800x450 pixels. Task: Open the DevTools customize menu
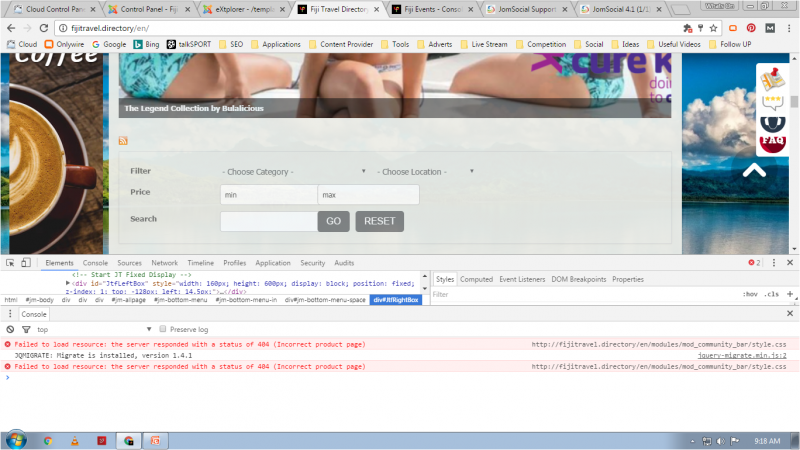[774, 262]
